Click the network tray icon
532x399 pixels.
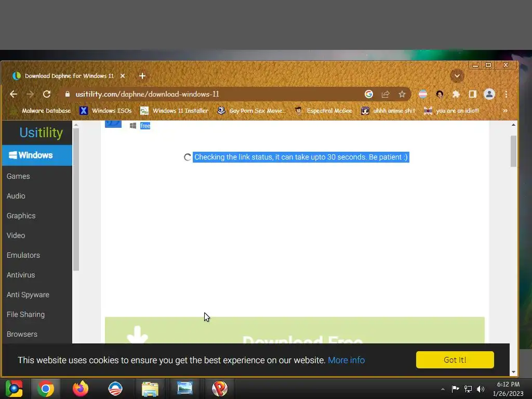468,389
